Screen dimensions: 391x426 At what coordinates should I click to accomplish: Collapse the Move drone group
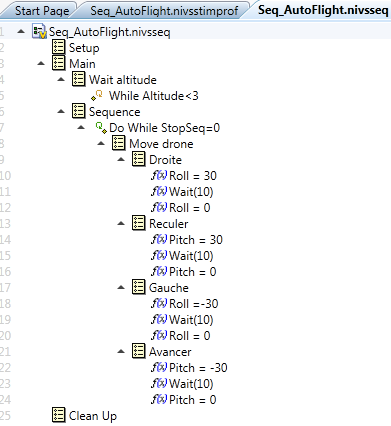(x=101, y=143)
